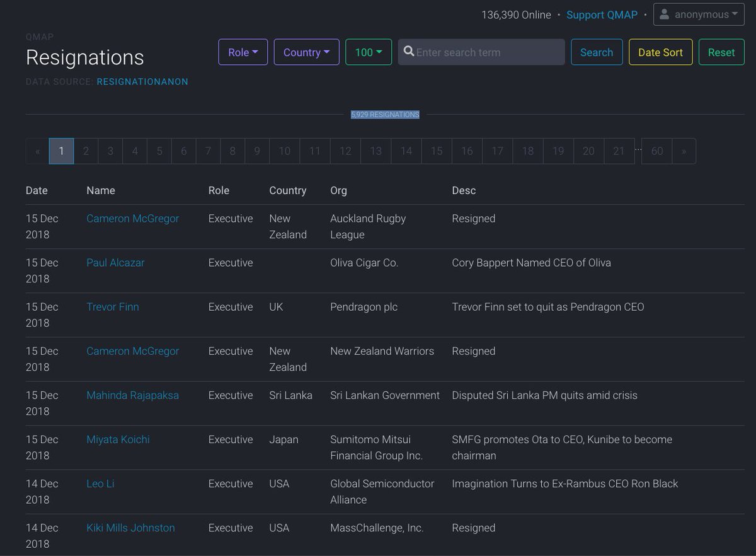Select page 2 in pagination

[x=86, y=151]
